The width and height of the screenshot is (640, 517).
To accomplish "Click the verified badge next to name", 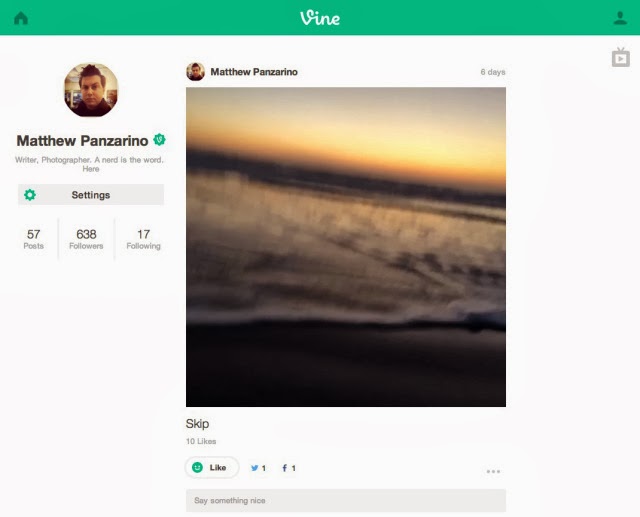I will [159, 140].
